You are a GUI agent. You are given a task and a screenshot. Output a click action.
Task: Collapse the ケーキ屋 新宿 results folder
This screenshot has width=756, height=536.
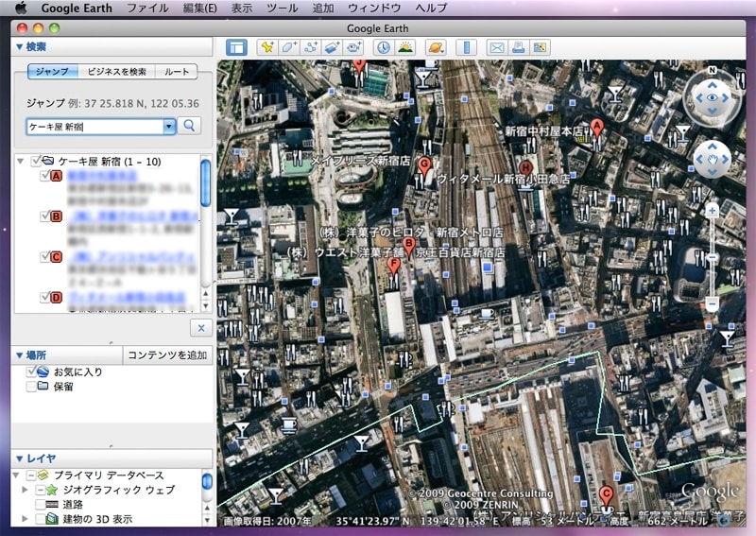coord(20,162)
